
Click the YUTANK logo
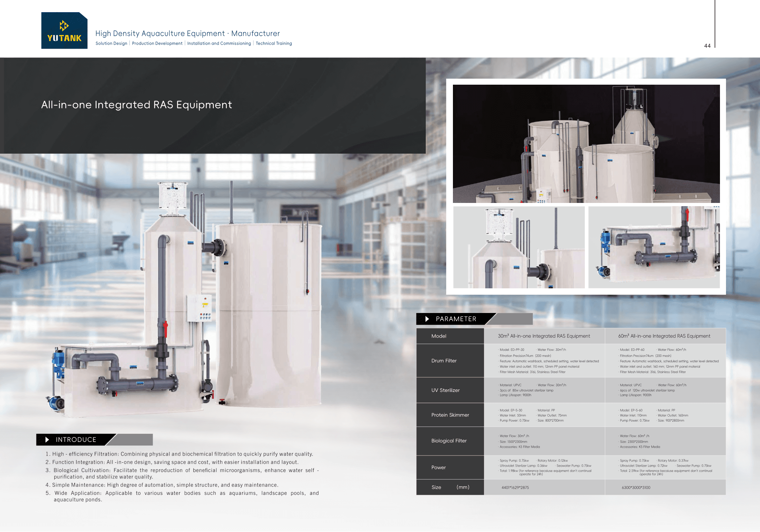tap(64, 30)
